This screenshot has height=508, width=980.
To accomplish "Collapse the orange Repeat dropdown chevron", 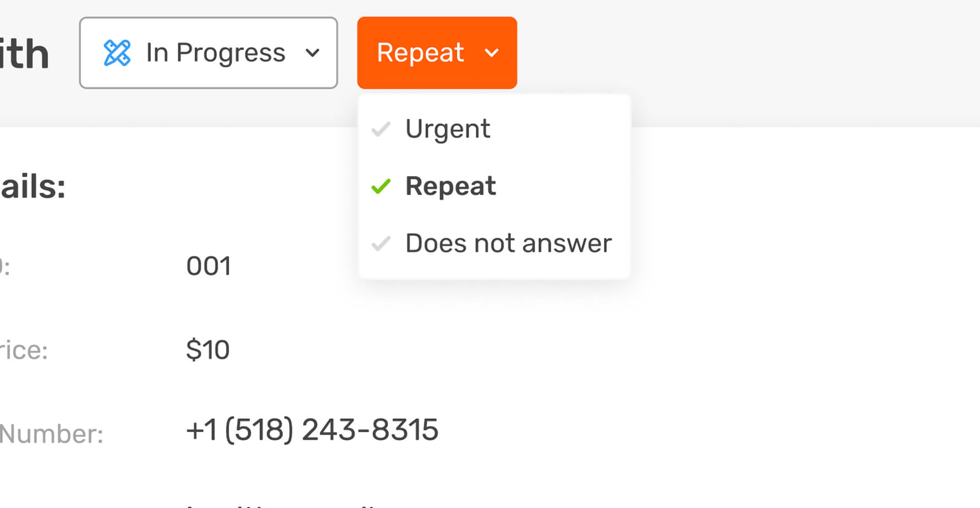I will click(x=491, y=53).
